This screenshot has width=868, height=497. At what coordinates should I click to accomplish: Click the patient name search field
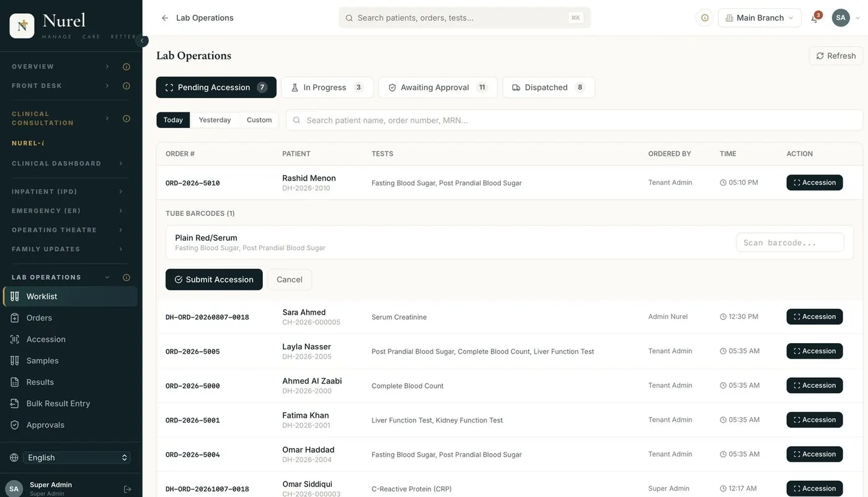point(574,120)
